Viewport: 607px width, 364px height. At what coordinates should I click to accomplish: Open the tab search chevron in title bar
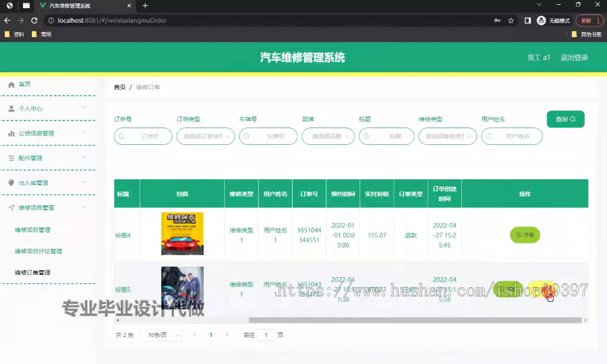tap(539, 5)
